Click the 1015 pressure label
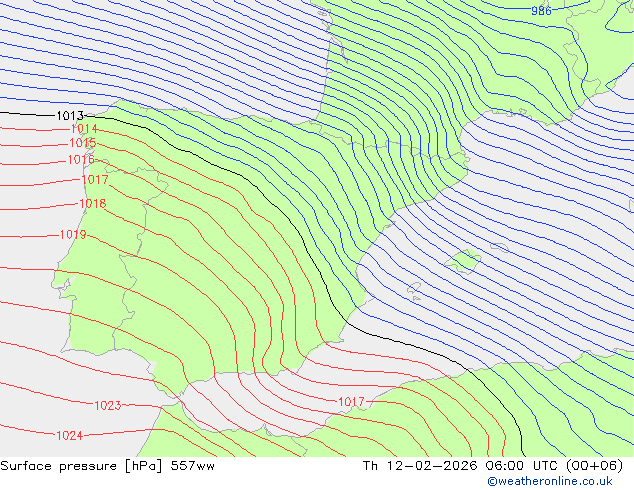The height and width of the screenshot is (490, 634). 82,143
